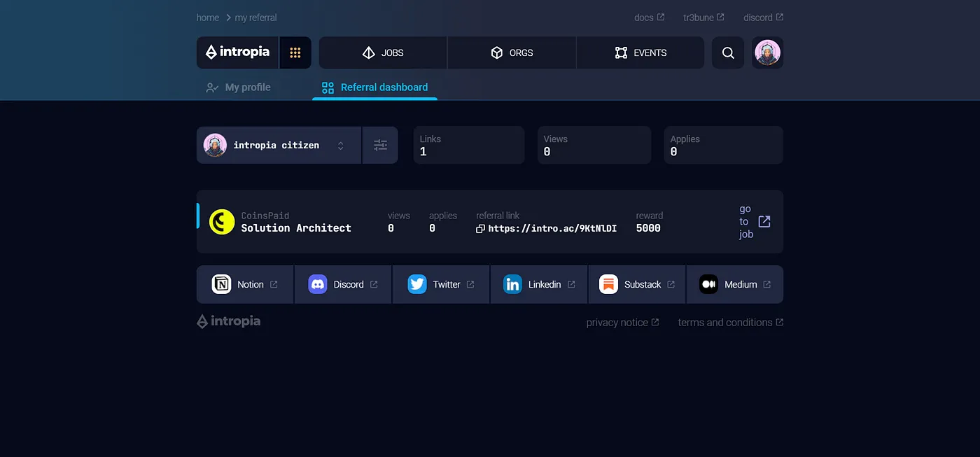Open the discord link in top bar

click(x=763, y=17)
